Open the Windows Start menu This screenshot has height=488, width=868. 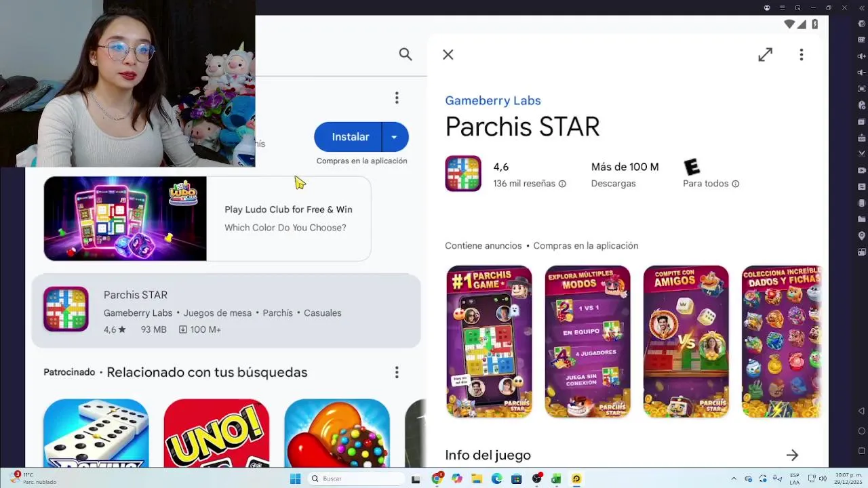295,479
